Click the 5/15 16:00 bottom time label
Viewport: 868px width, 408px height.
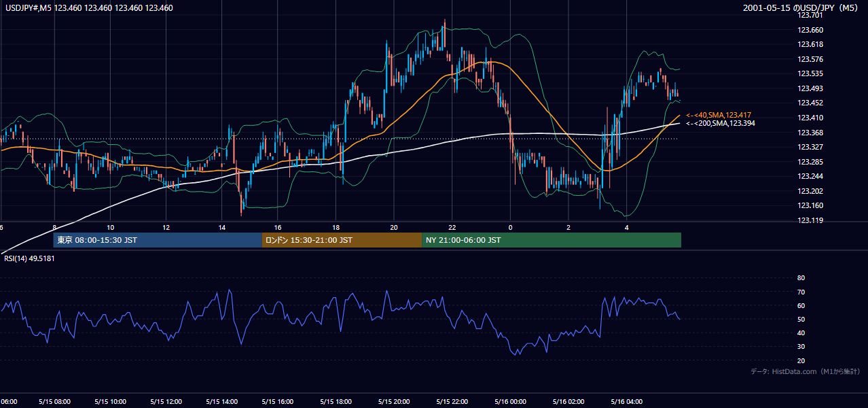[x=277, y=402]
